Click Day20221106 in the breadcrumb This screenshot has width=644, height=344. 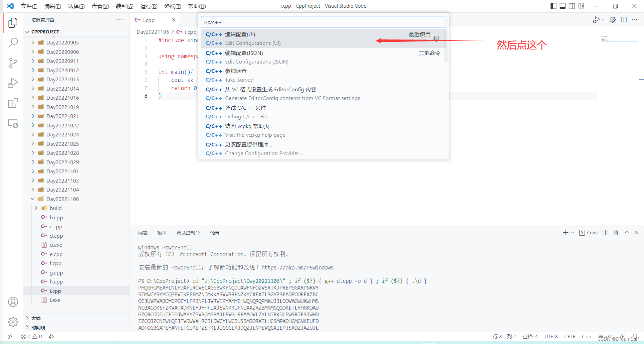pos(153,32)
